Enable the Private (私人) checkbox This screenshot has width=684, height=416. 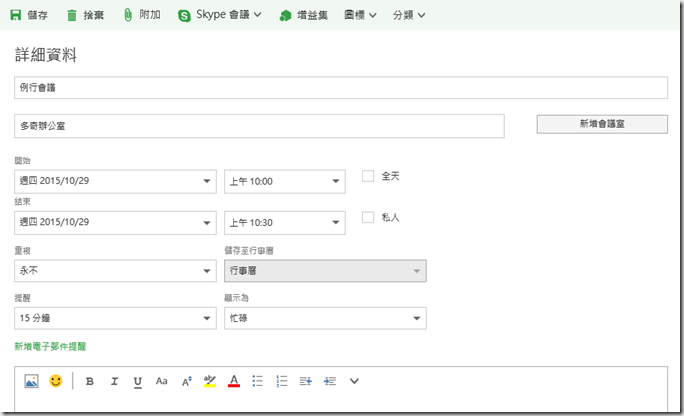tap(368, 217)
